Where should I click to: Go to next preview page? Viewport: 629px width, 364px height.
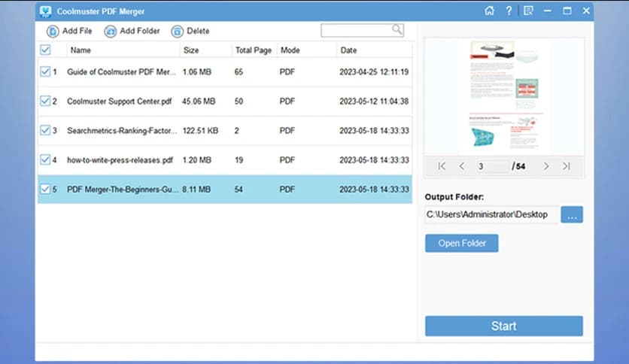(545, 166)
